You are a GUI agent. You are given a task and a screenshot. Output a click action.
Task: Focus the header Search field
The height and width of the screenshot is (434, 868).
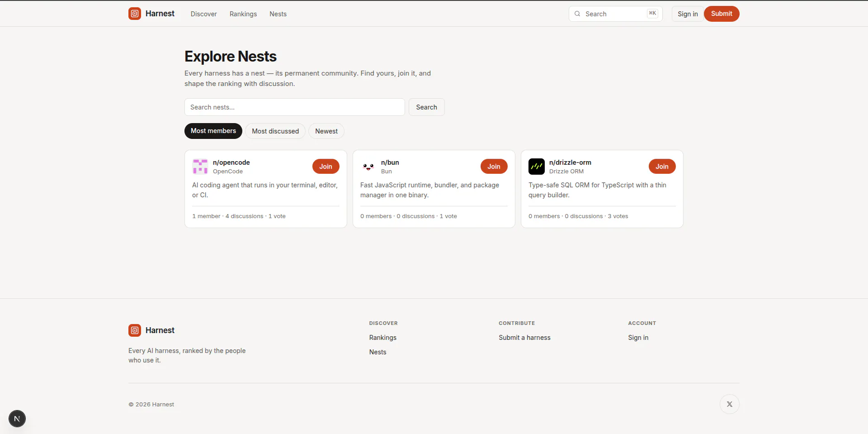click(x=616, y=14)
